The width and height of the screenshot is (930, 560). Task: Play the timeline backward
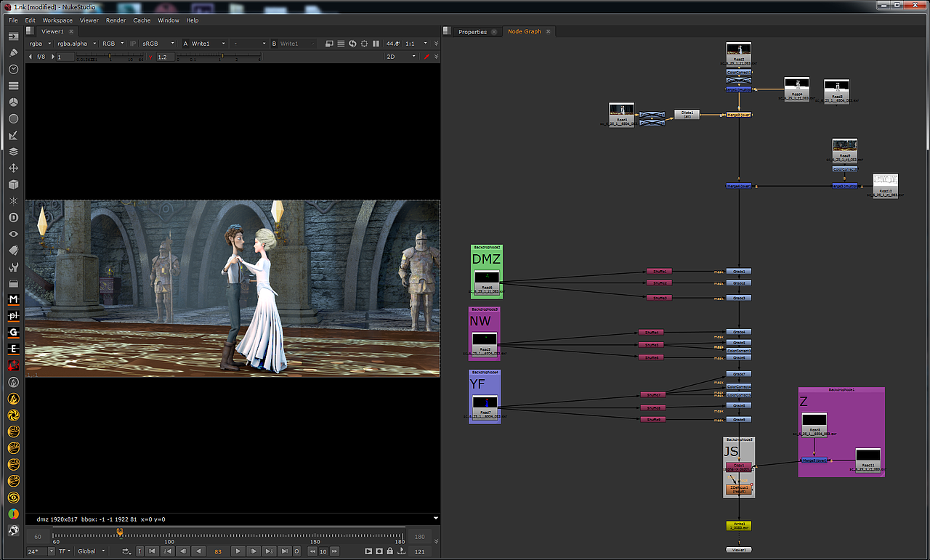[x=198, y=551]
